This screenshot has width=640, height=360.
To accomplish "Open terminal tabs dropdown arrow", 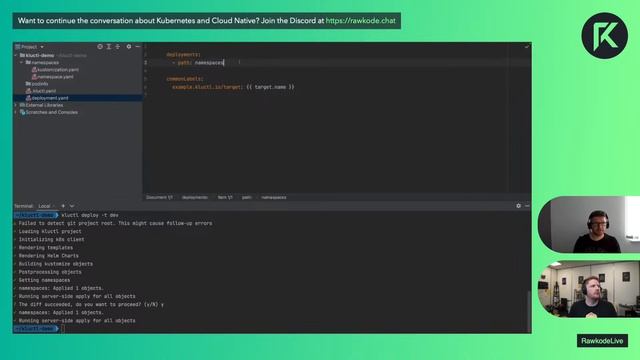I will [x=72, y=206].
